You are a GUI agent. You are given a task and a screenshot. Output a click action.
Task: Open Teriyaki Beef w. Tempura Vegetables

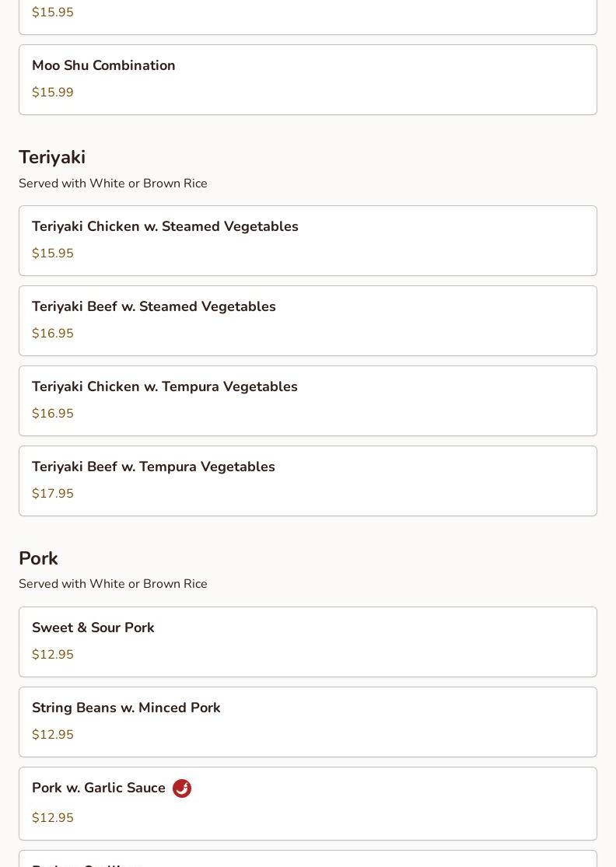click(x=307, y=481)
